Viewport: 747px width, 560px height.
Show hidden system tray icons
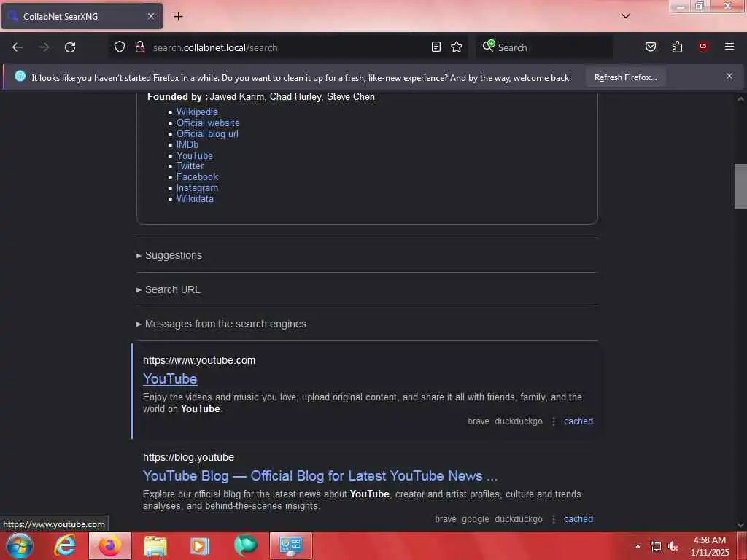pyautogui.click(x=638, y=546)
